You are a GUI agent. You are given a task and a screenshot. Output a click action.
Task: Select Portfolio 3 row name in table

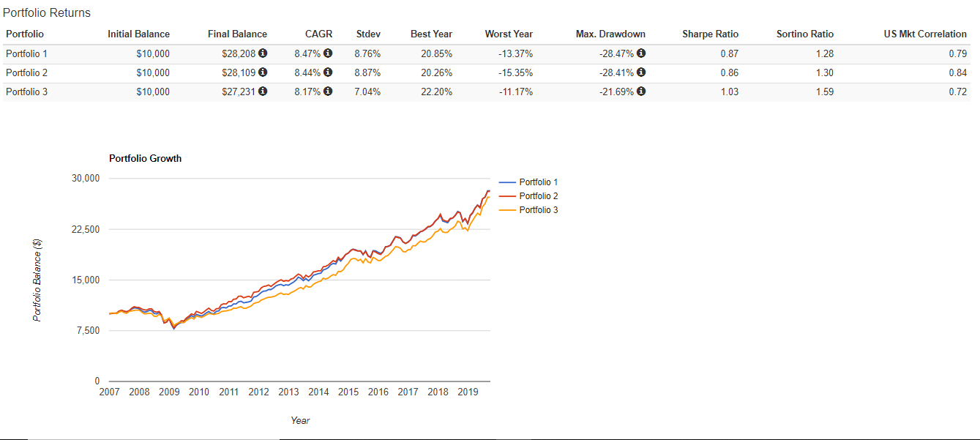click(x=25, y=92)
